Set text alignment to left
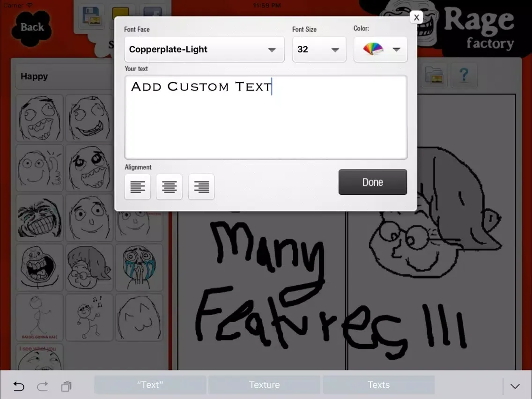 [x=137, y=186]
